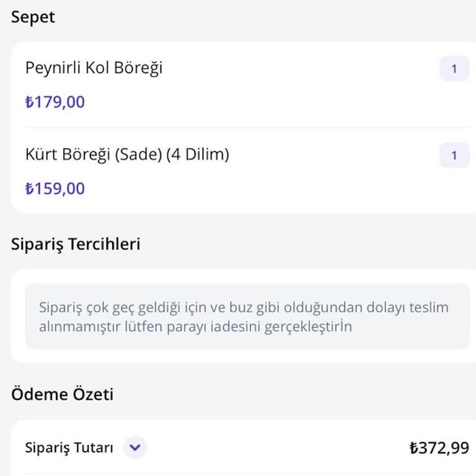Image resolution: width=476 pixels, height=476 pixels.
Task: Tap the ₺179,00 price
Action: tap(55, 102)
